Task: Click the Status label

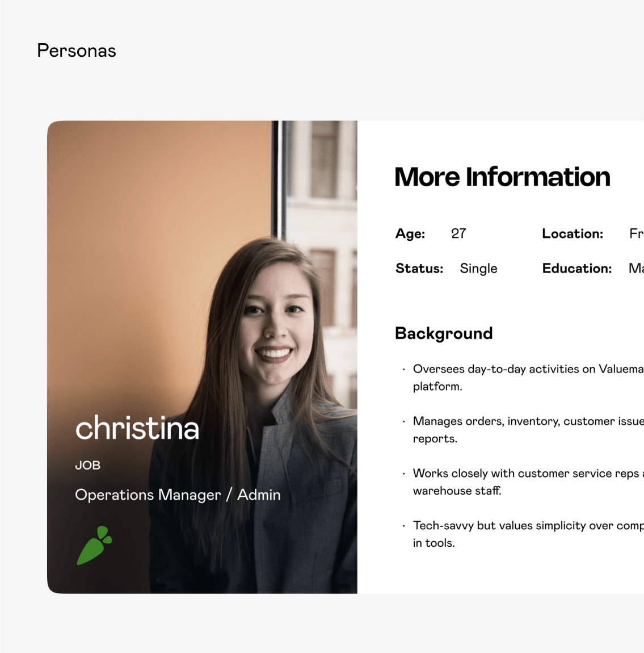Action: point(419,269)
